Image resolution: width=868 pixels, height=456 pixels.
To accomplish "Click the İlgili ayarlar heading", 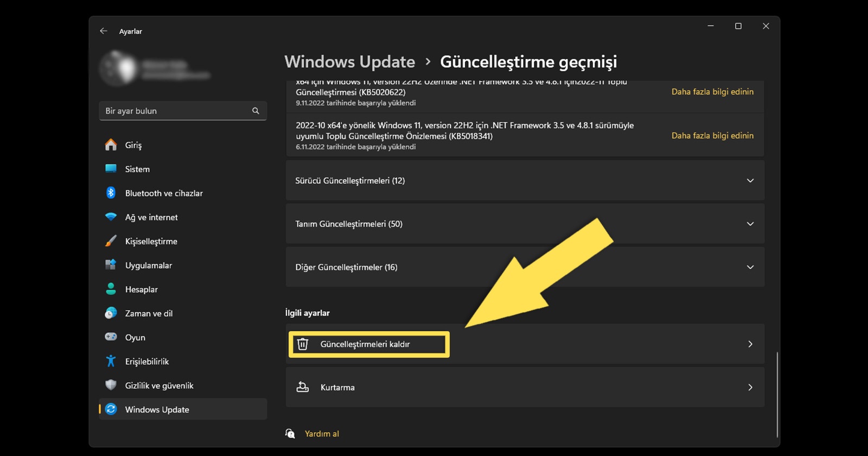I will (308, 313).
